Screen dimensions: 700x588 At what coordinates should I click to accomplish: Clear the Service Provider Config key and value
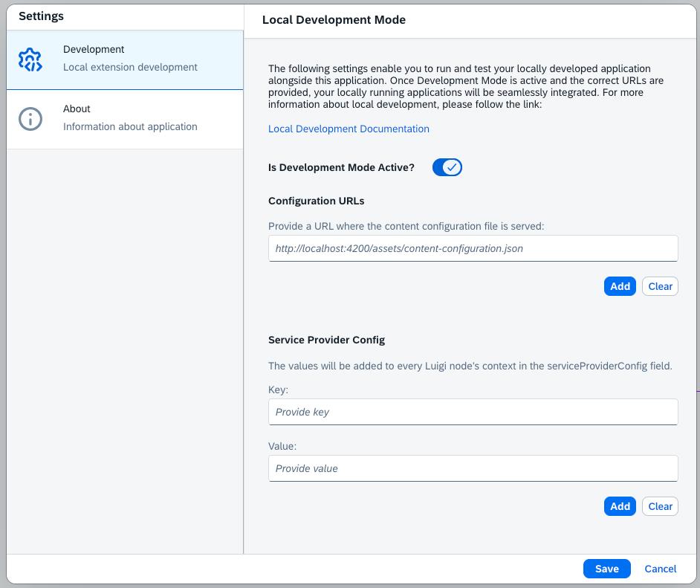660,506
